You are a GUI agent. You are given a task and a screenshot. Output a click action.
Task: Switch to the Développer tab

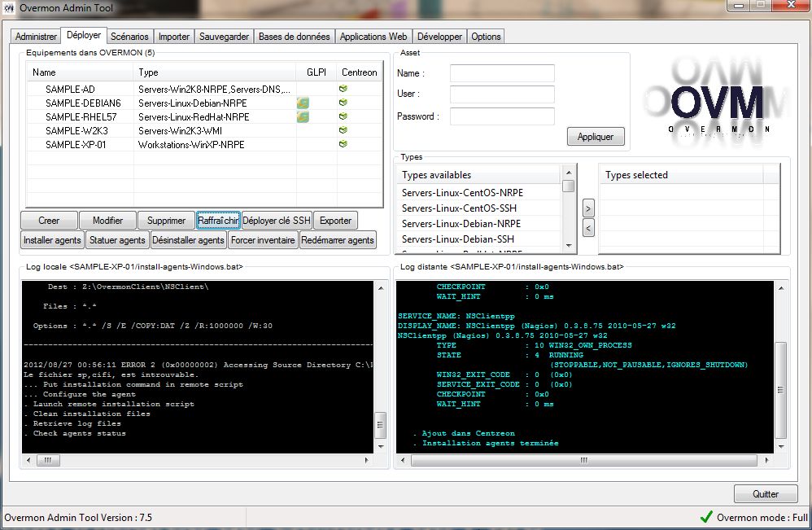click(x=439, y=37)
